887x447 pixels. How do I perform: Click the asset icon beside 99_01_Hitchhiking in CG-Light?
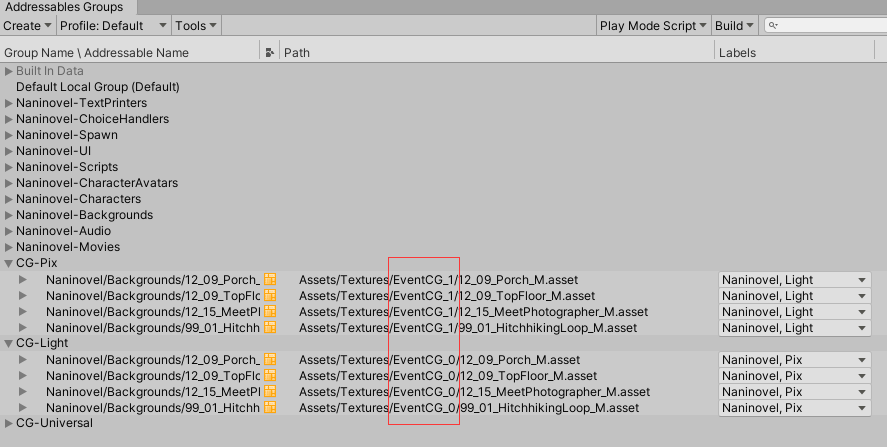269,408
